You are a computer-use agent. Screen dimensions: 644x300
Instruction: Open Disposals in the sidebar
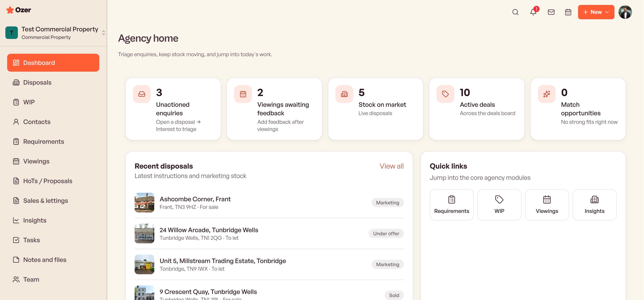tap(53, 83)
